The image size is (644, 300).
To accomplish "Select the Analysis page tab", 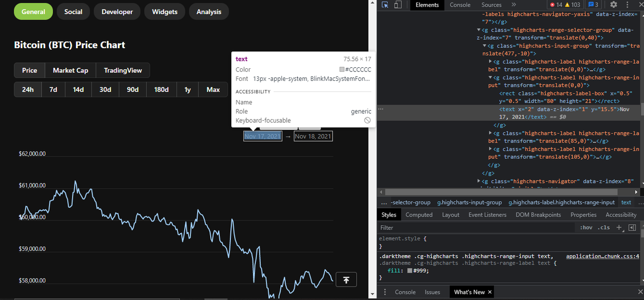I will (209, 12).
